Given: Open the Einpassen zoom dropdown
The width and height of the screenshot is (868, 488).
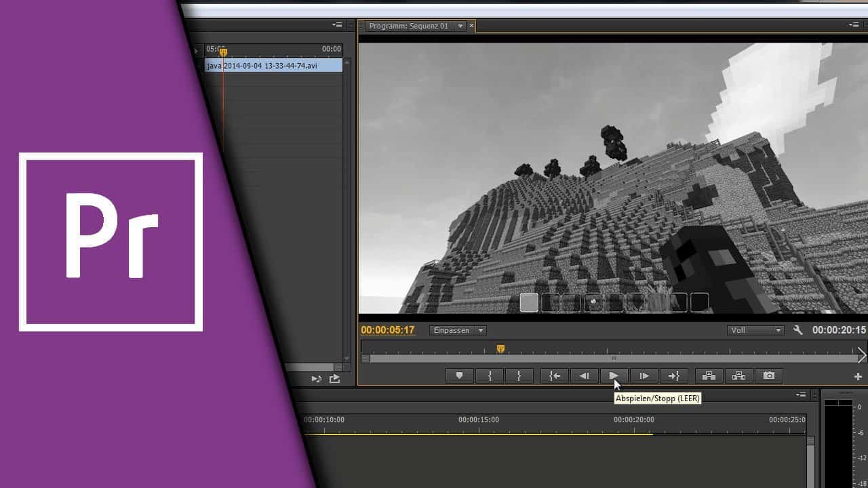Looking at the screenshot, I should pyautogui.click(x=458, y=330).
